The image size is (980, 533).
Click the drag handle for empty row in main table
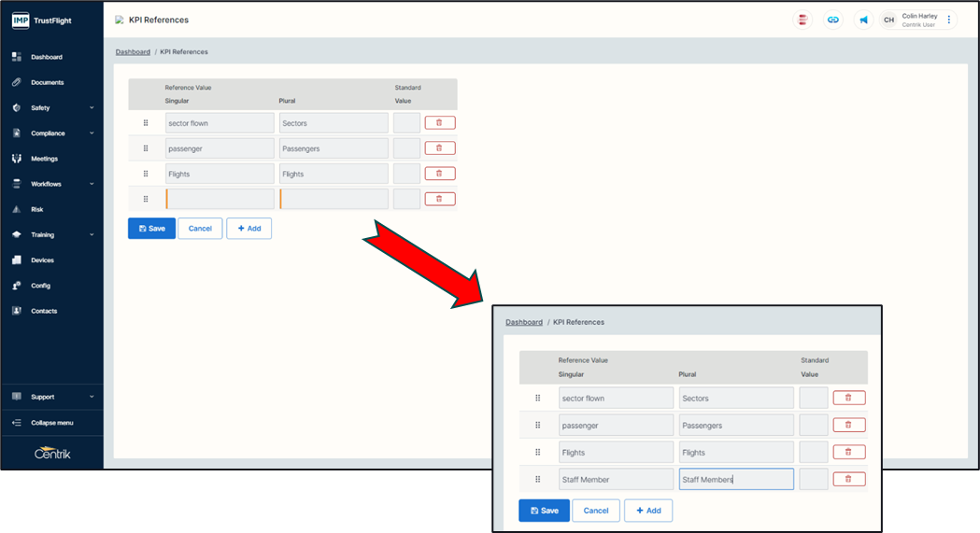pos(146,199)
